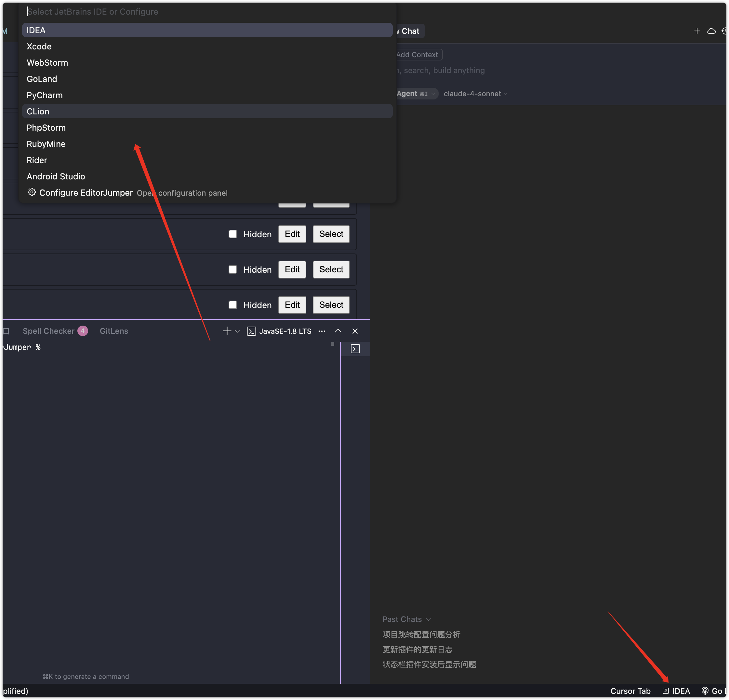Select CLion from the IDE list

point(38,111)
